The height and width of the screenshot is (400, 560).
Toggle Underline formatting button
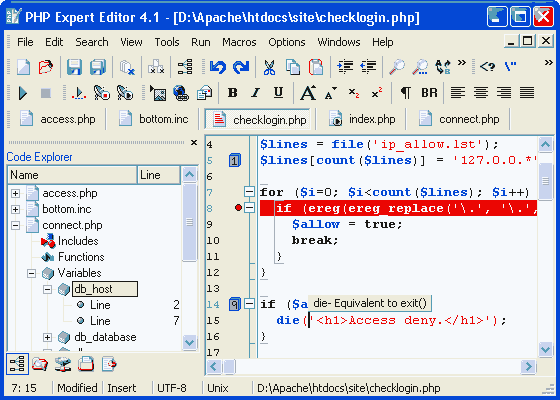coord(278,93)
